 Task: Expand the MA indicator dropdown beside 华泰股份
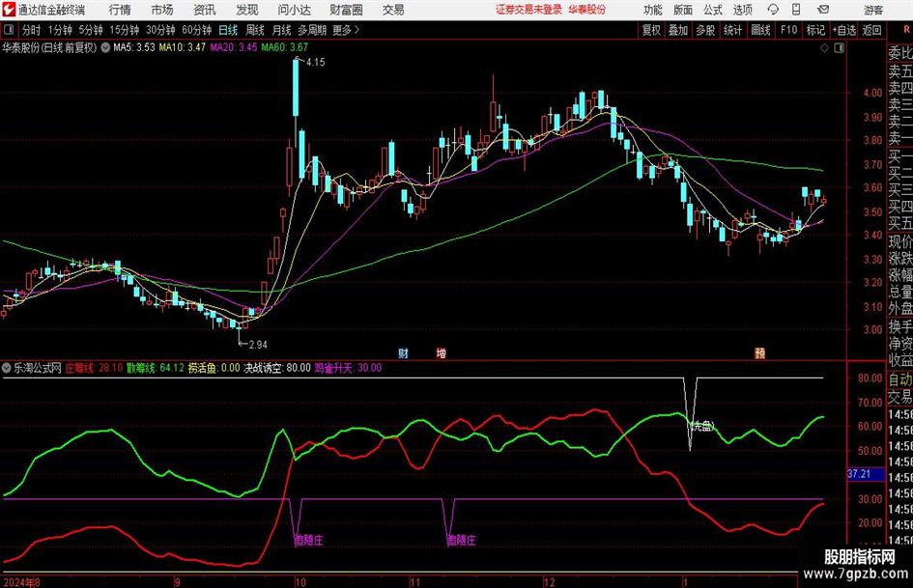105,47
